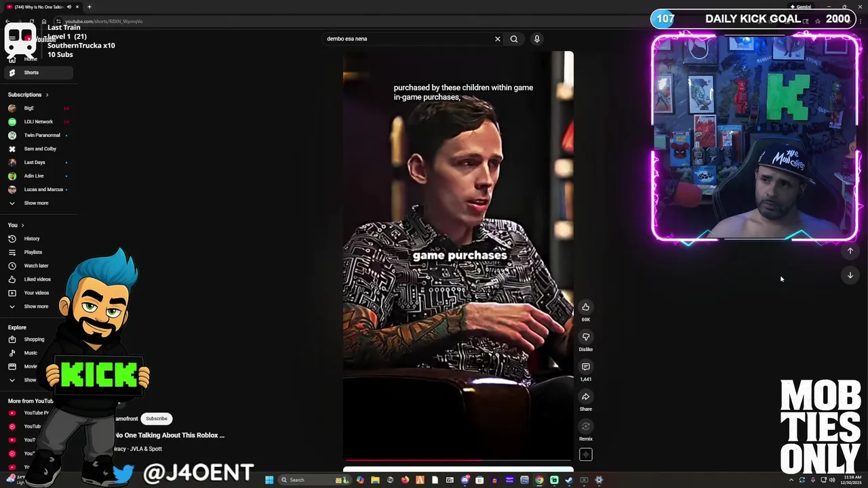Seek along the Short's red progress bar
This screenshot has width=868, height=488.
(458, 460)
